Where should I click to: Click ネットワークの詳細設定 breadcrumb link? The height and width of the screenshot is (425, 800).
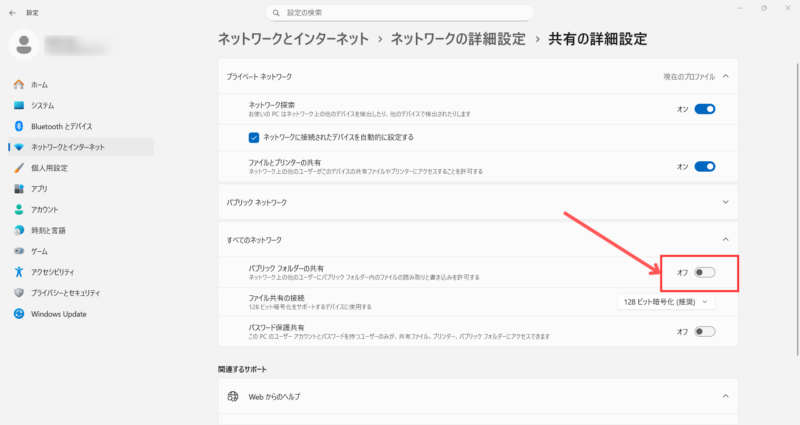point(456,39)
